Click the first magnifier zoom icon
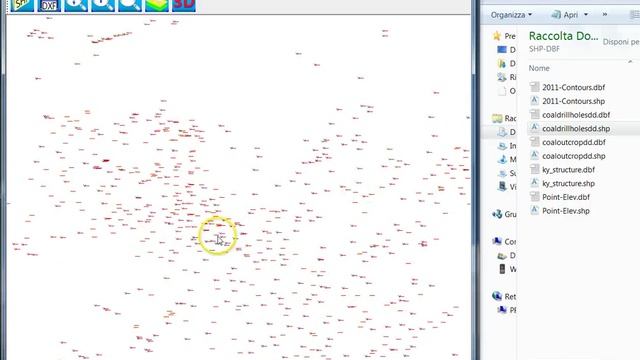Image resolution: width=640 pixels, height=360 pixels. pyautogui.click(x=76, y=5)
